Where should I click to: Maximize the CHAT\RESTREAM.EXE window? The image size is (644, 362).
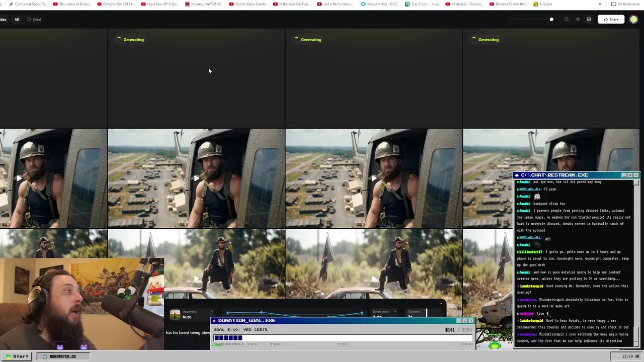tap(630, 175)
